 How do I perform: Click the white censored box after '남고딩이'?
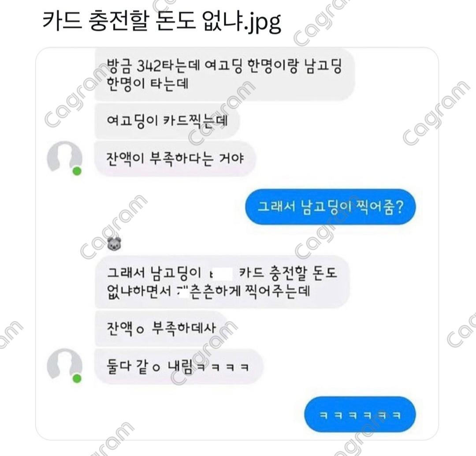click(x=221, y=273)
